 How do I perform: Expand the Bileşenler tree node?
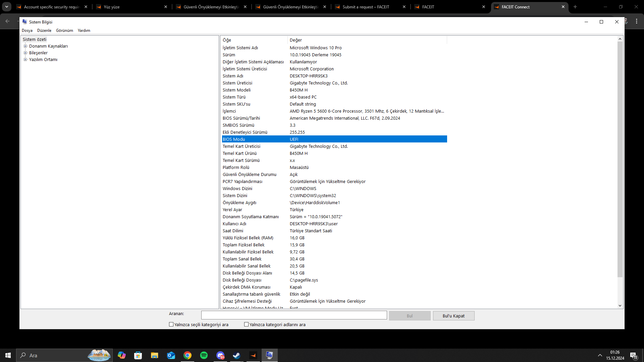click(x=25, y=53)
